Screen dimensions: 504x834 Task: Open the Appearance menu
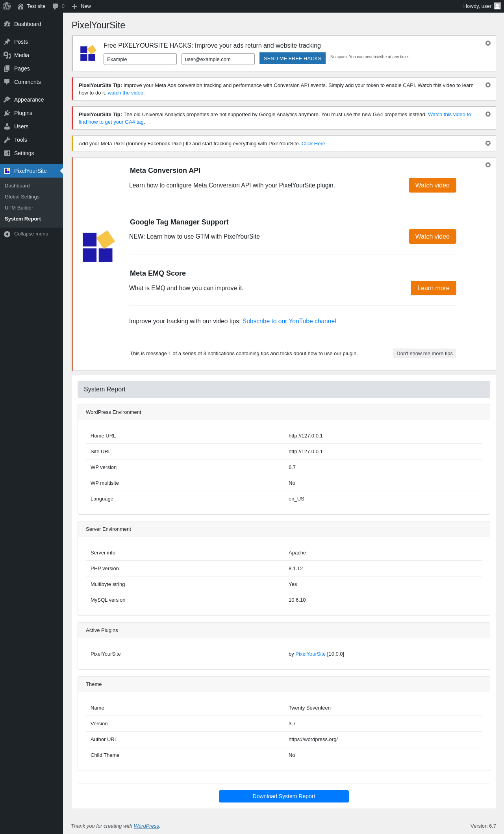click(31, 100)
